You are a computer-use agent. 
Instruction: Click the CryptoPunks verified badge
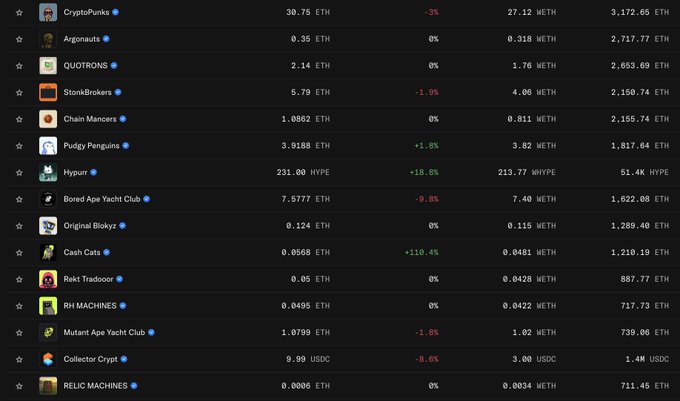[x=115, y=12]
